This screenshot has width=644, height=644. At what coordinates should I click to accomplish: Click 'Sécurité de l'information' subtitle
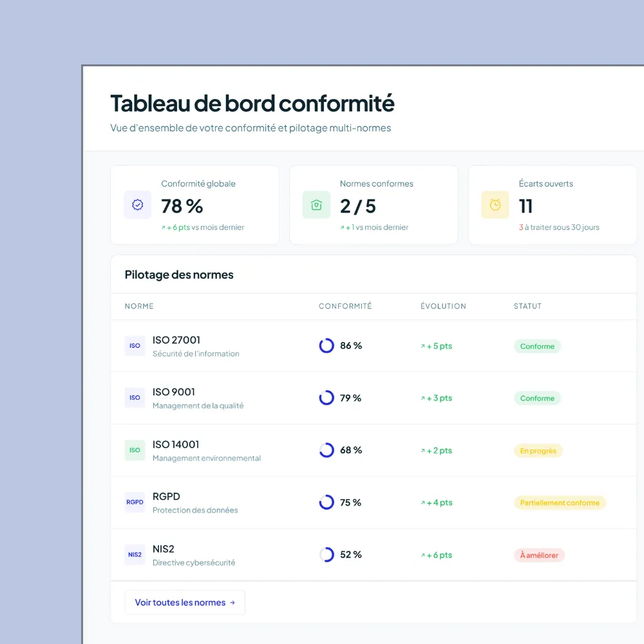point(196,354)
